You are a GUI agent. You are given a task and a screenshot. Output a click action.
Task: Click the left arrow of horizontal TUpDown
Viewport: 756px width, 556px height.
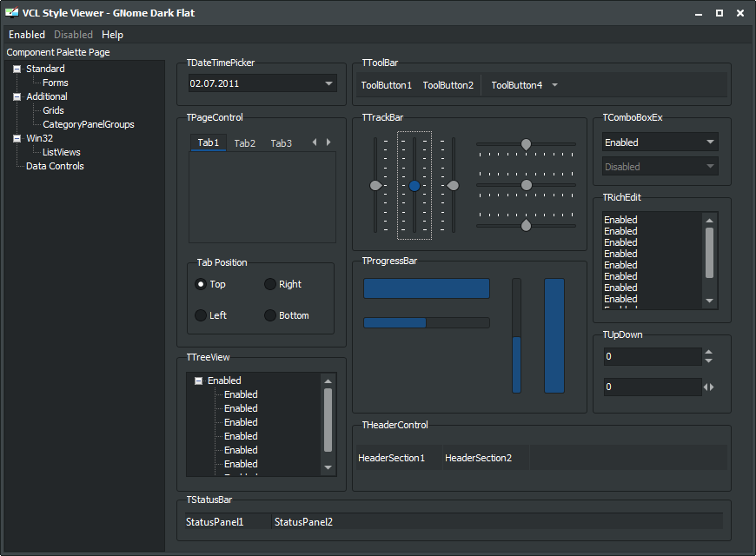(x=706, y=387)
